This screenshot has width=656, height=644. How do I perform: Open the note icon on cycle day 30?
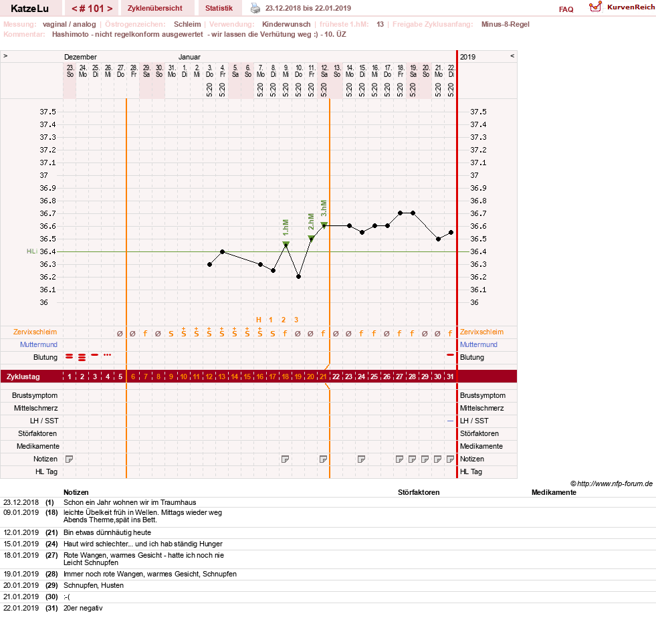(x=437, y=459)
